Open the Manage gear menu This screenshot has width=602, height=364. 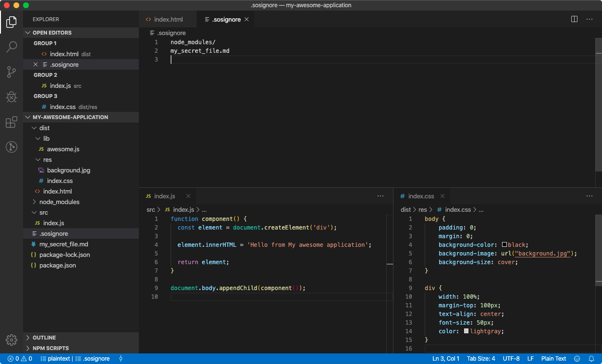tap(11, 340)
